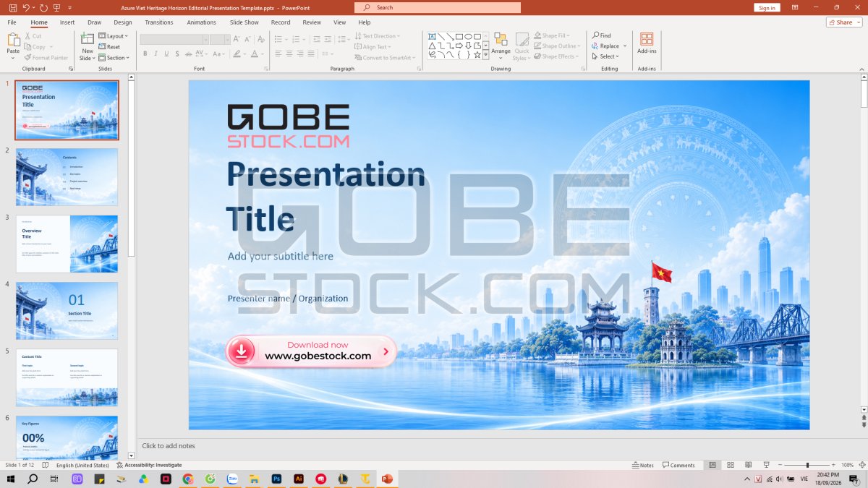Choose the triangle shape in shapes gallery
This screenshot has width=868, height=488.
(432, 46)
